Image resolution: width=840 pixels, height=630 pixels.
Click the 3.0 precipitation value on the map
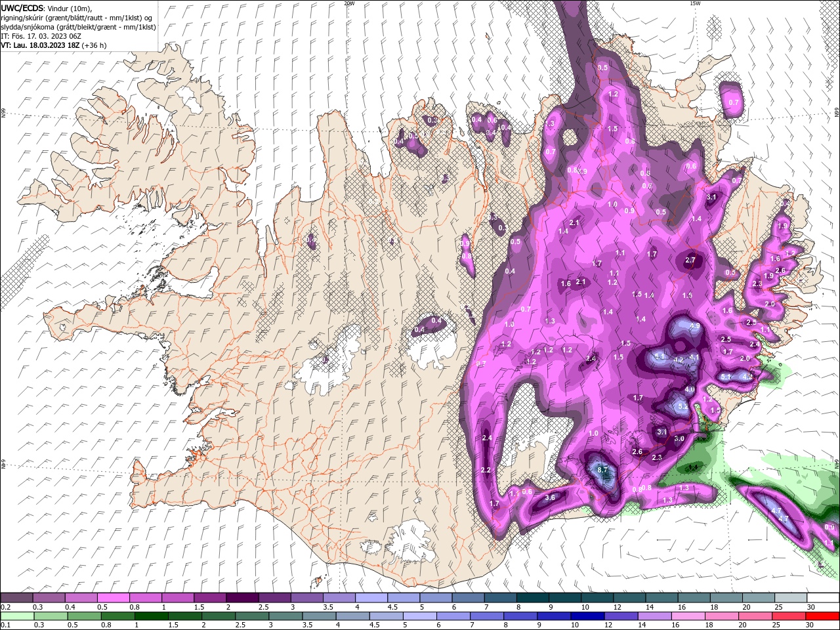[x=680, y=438]
